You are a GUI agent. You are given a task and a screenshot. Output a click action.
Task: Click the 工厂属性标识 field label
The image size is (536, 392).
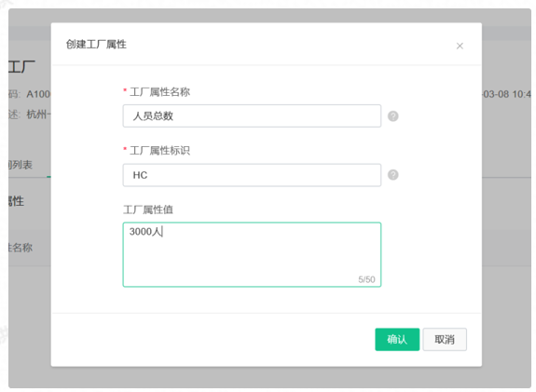159,151
